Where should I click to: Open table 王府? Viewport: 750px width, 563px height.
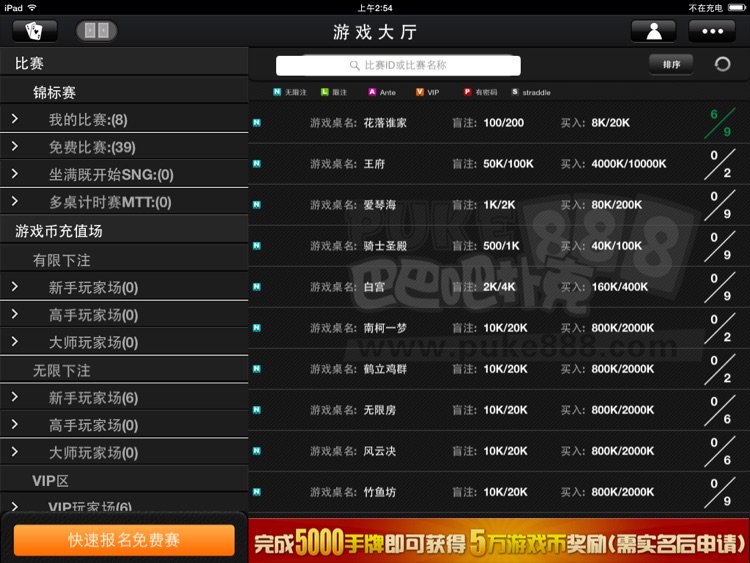point(499,164)
